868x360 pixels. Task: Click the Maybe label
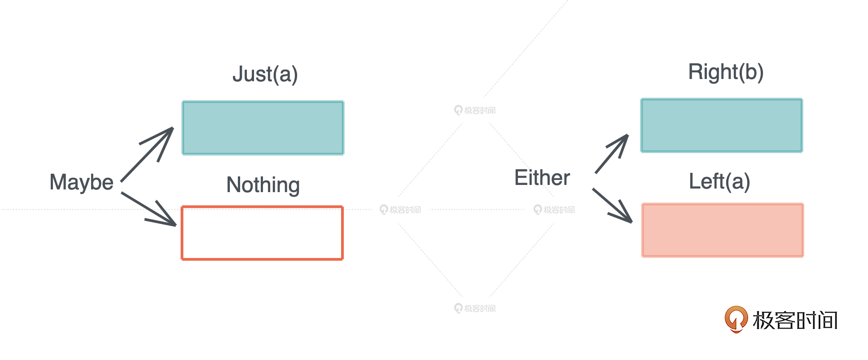81,182
